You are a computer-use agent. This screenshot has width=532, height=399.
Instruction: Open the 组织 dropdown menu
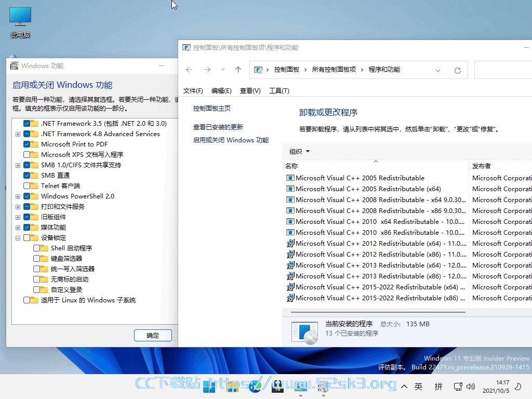click(x=300, y=152)
